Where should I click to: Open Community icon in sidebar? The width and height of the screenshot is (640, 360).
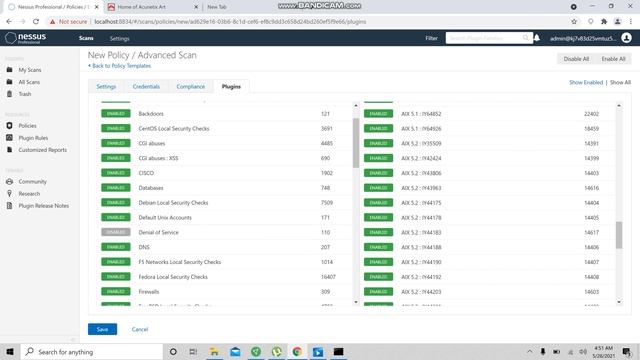[9, 182]
